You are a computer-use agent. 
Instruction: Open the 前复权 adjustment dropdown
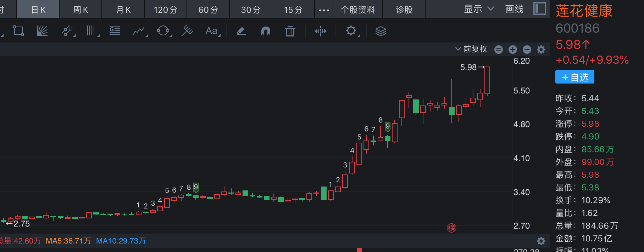click(x=471, y=49)
